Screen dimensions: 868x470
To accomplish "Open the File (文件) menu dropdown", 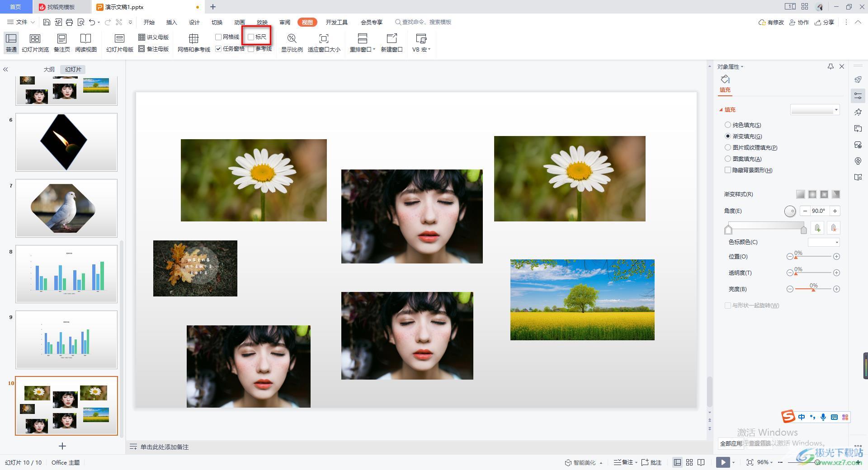I will [x=21, y=22].
